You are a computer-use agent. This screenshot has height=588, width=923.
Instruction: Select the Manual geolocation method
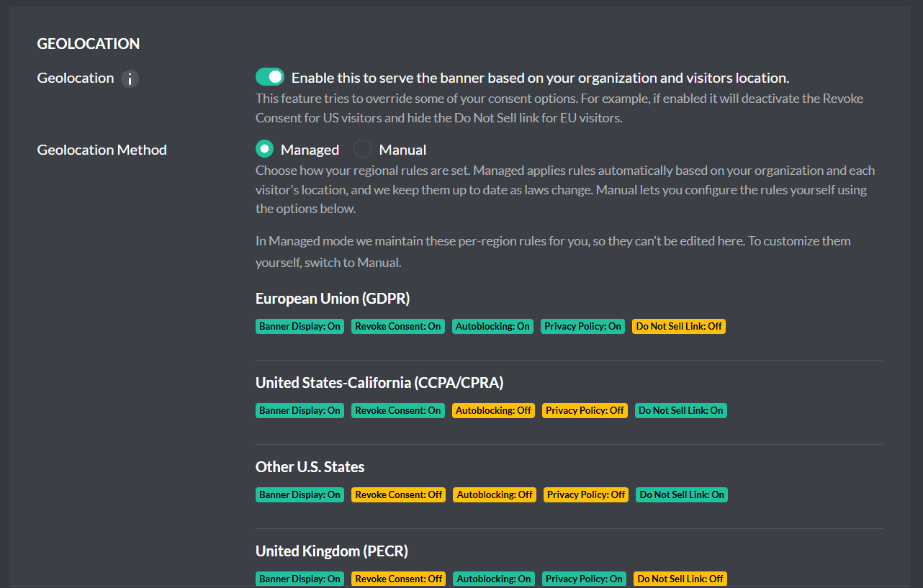click(x=362, y=149)
